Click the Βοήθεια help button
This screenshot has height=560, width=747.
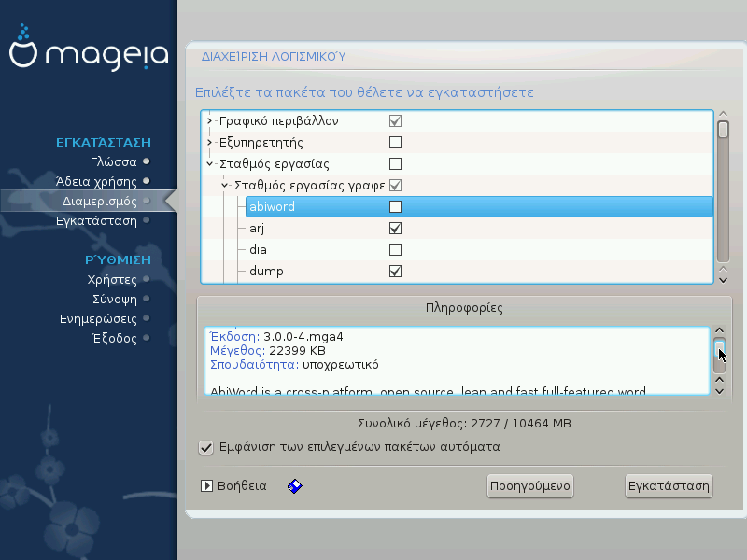coord(234,486)
